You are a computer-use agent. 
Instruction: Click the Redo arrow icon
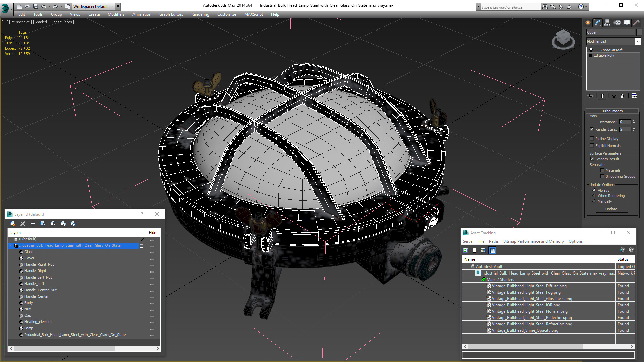(x=55, y=6)
